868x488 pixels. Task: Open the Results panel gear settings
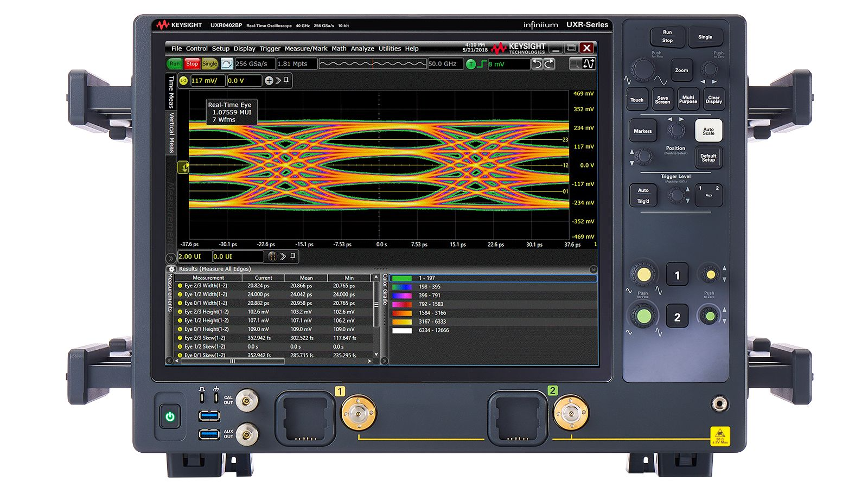pos(172,269)
